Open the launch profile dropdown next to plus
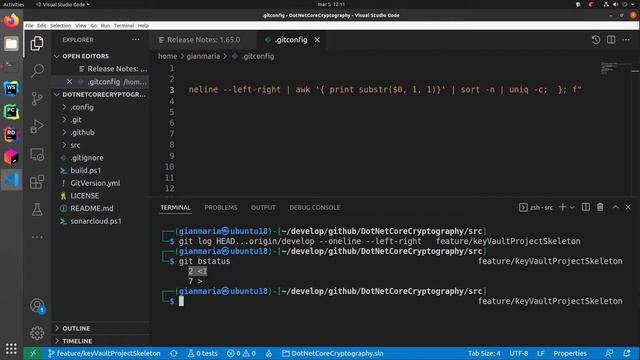This screenshot has width=640, height=360. (572, 207)
